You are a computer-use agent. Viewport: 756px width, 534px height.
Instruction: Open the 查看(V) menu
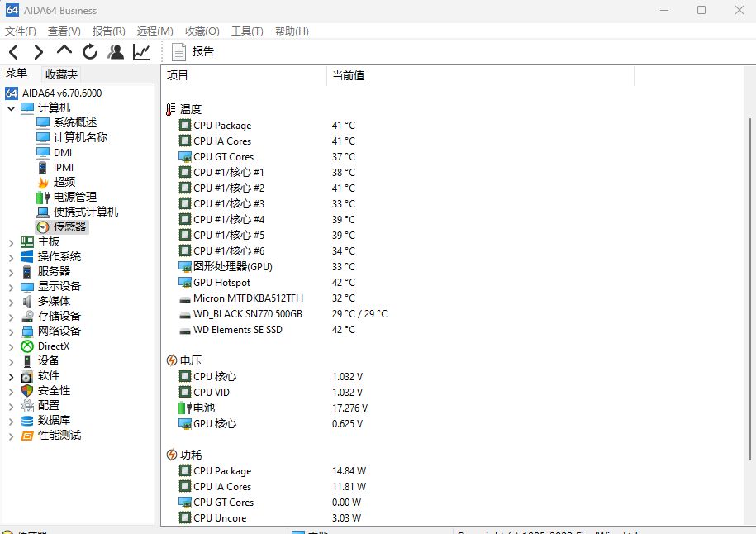[x=64, y=31]
